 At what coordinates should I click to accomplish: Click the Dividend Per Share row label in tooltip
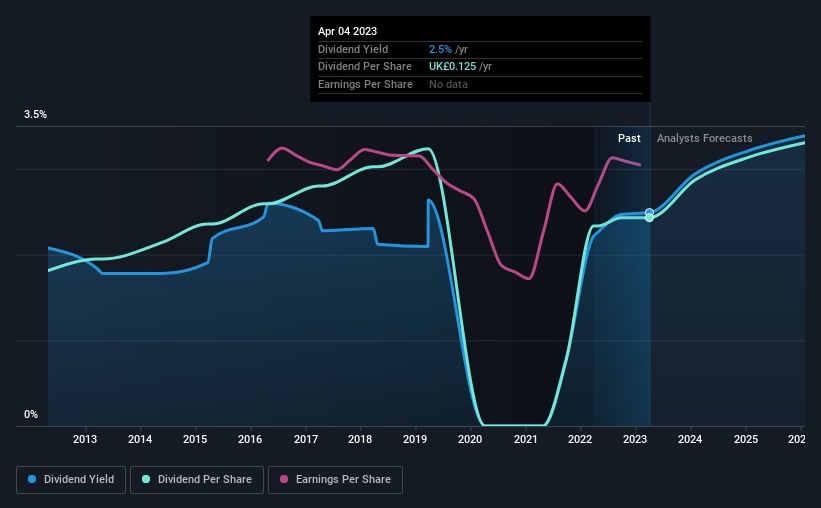(x=365, y=67)
